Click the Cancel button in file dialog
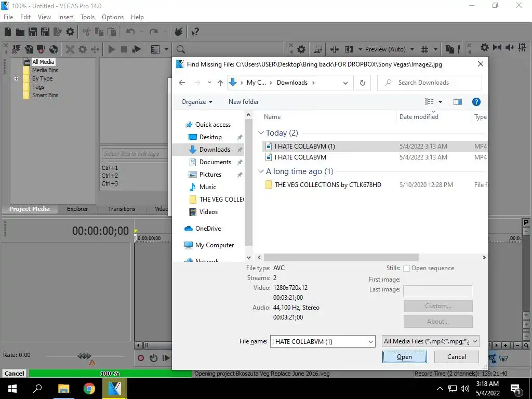This screenshot has height=399, width=532. 456,357
